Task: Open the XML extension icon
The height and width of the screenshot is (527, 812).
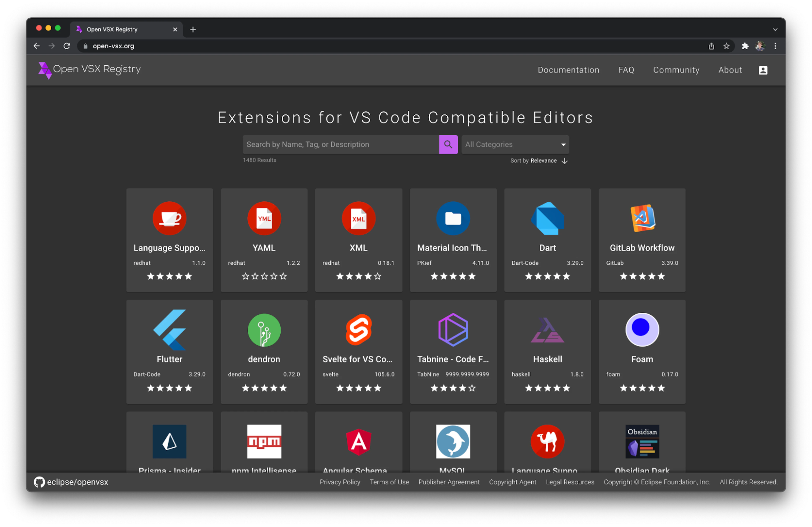Action: coord(359,219)
